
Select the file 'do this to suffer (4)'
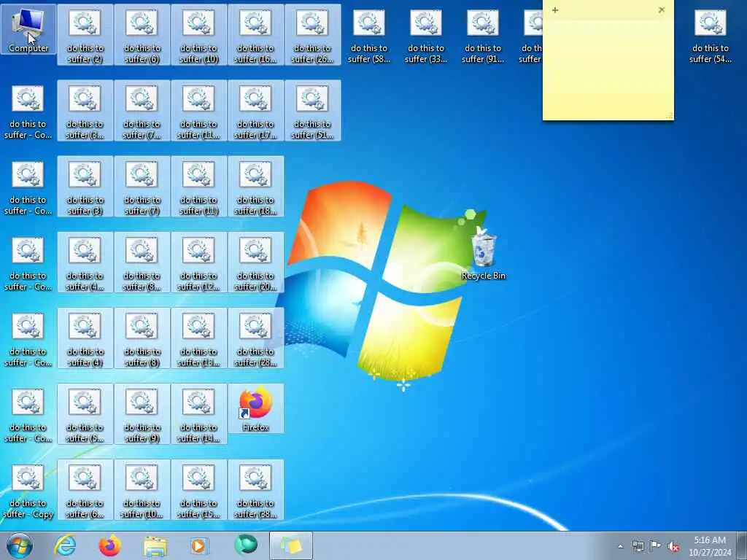[x=85, y=338]
